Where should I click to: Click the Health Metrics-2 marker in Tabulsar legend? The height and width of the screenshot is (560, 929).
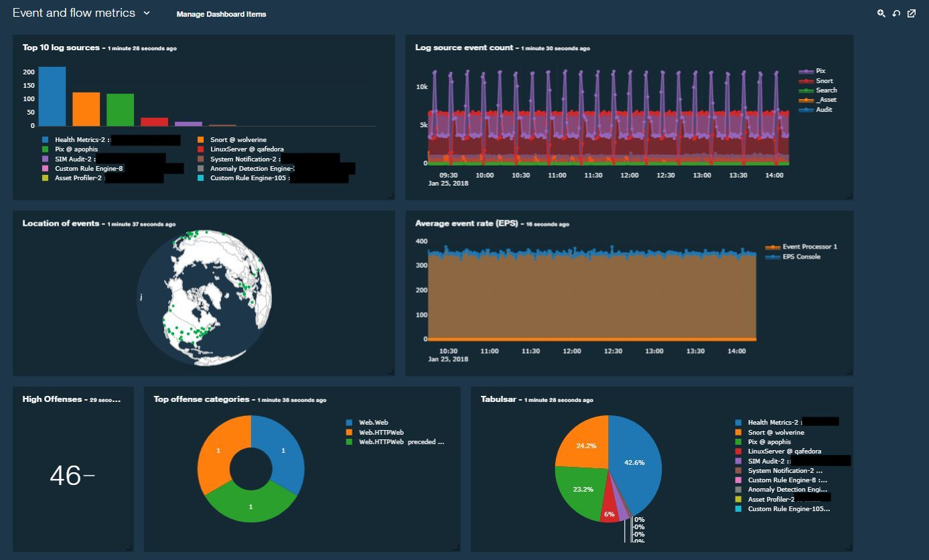pyautogui.click(x=740, y=422)
